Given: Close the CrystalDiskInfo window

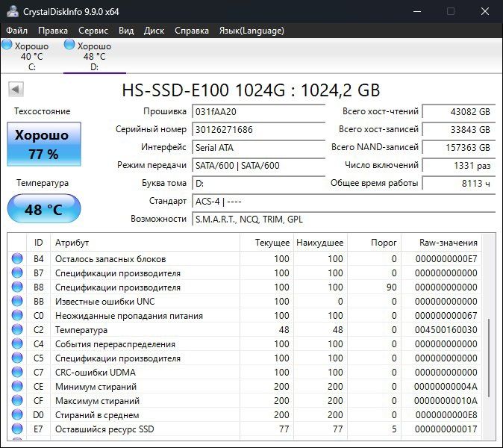Looking at the screenshot, I should coord(484,11).
